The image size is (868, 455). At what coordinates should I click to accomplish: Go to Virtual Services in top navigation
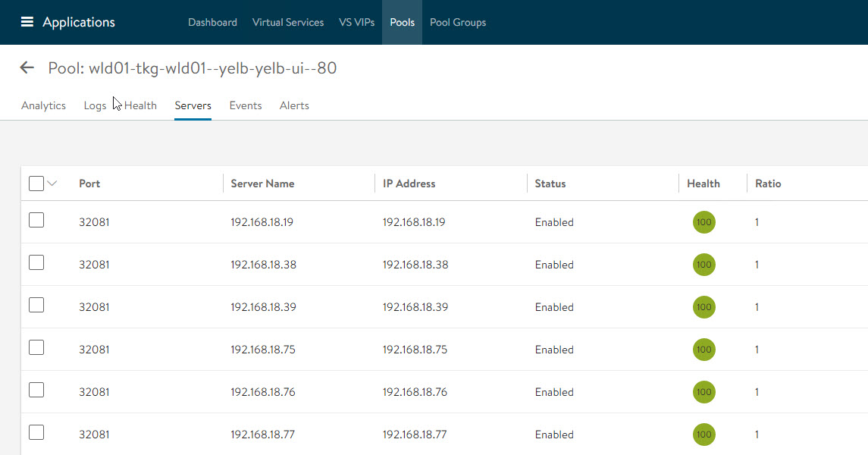288,22
